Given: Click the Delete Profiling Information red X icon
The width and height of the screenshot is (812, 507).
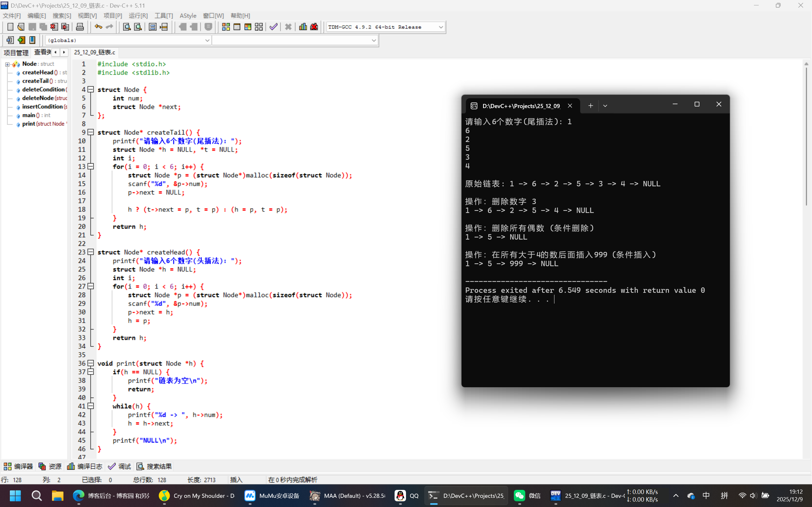Looking at the screenshot, I should click(x=314, y=27).
